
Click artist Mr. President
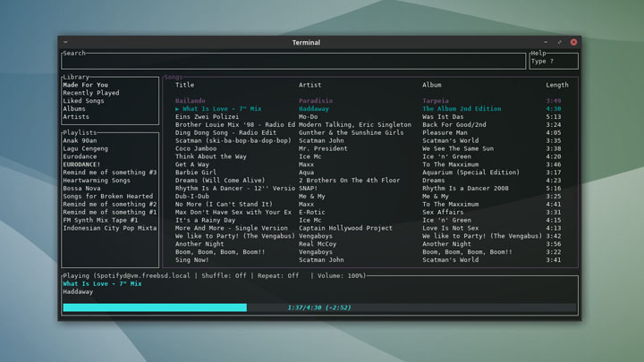(x=323, y=148)
